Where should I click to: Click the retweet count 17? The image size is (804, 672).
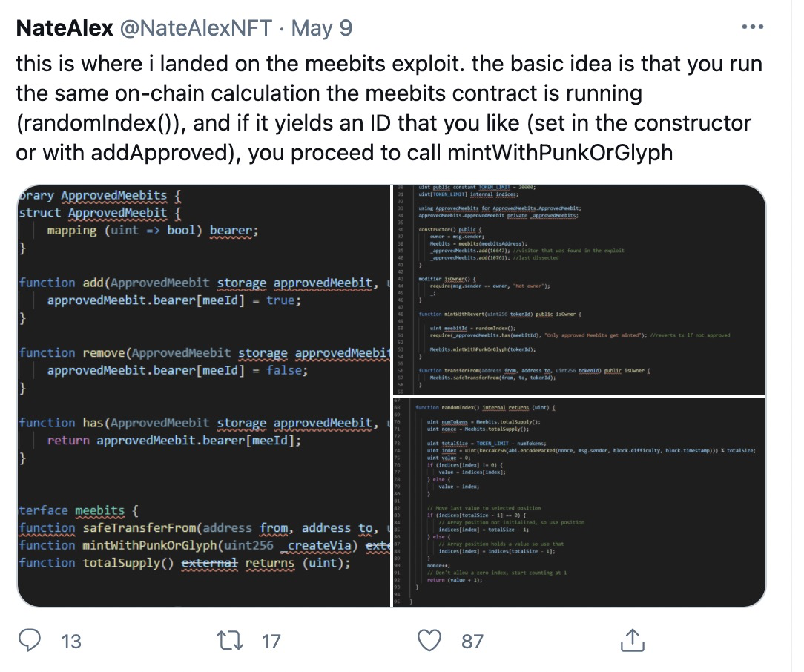click(x=271, y=641)
